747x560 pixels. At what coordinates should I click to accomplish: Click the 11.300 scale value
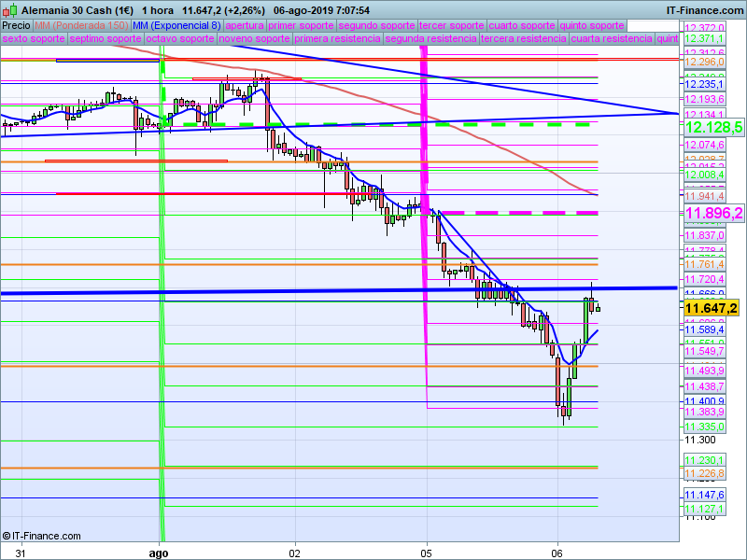(x=699, y=440)
